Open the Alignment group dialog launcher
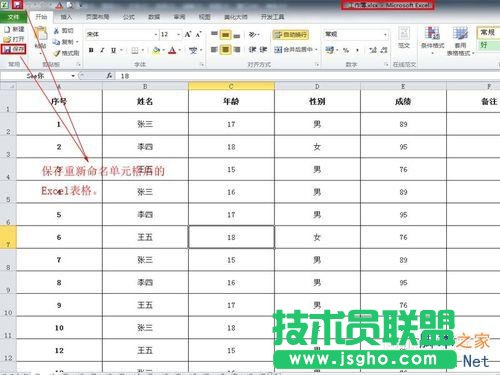 click(317, 64)
